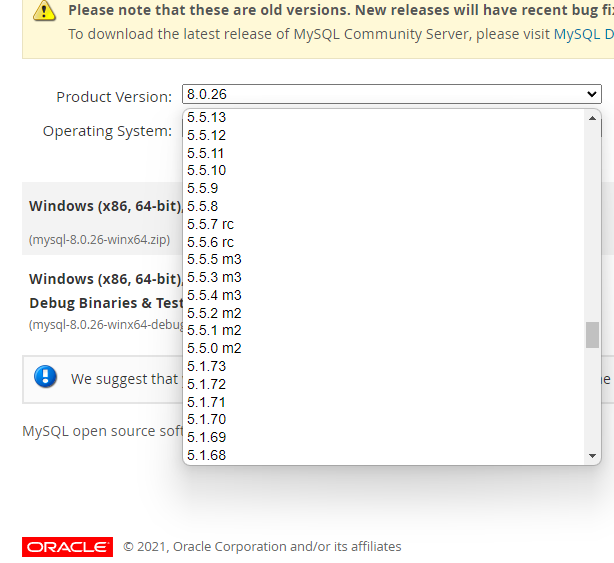Choose the 5.5.3 m3 version
614x563 pixels.
click(x=384, y=277)
